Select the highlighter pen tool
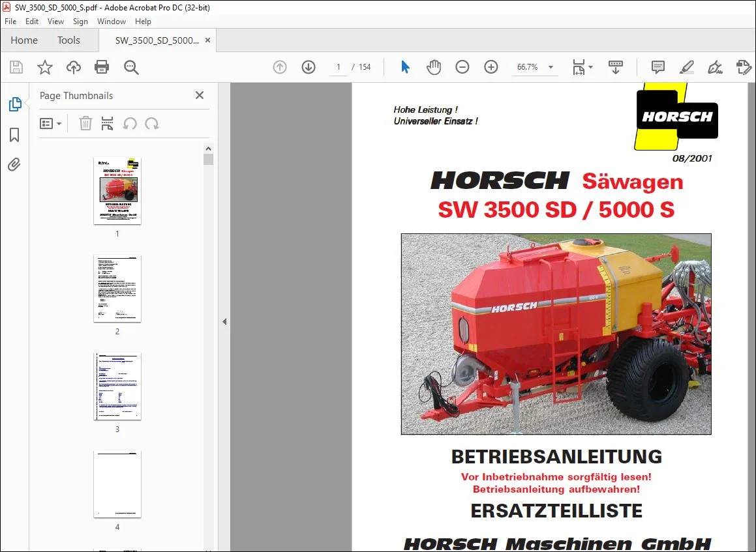The height and width of the screenshot is (552, 756). click(x=687, y=67)
